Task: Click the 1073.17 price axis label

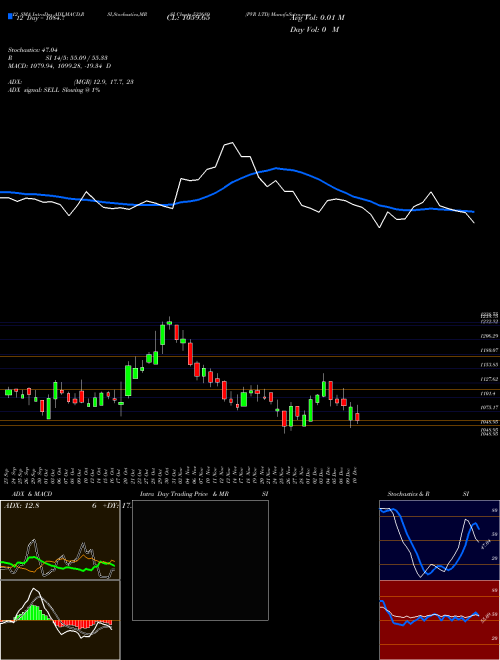Action: (489, 407)
